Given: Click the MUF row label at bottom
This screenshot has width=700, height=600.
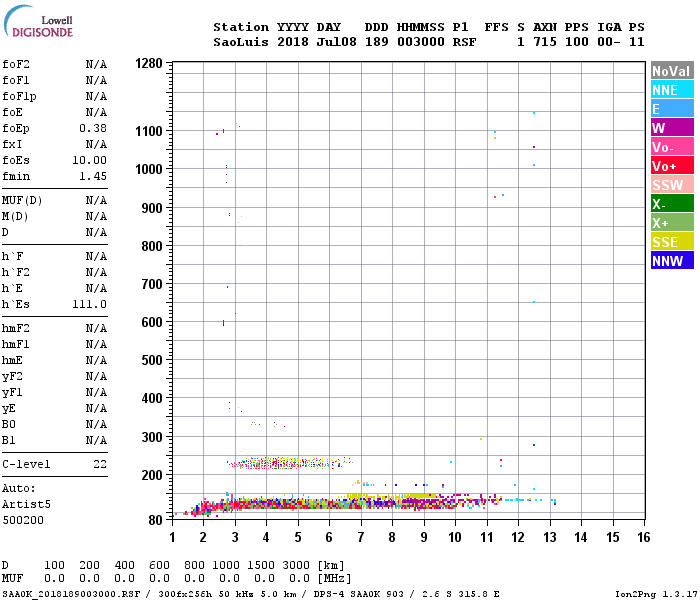Looking at the screenshot, I should (12, 578).
